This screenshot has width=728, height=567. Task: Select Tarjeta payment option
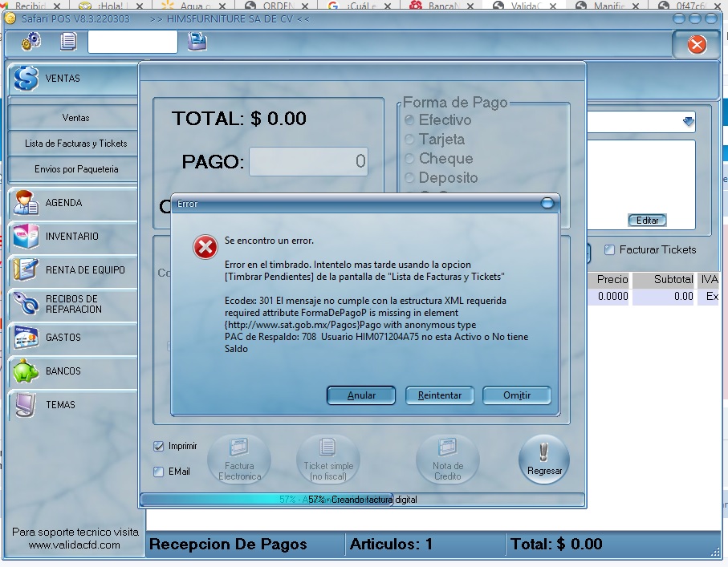tap(409, 140)
